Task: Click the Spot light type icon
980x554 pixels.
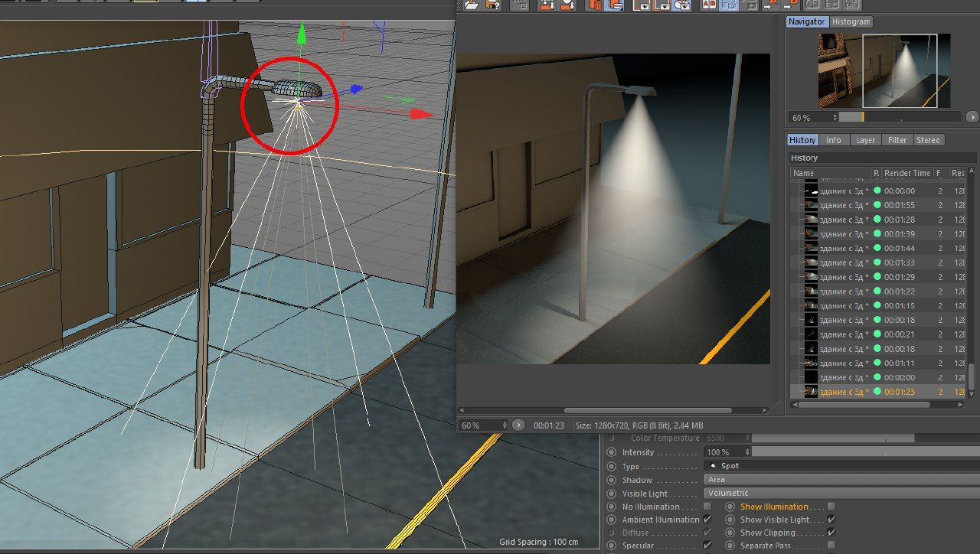Action: pos(714,466)
